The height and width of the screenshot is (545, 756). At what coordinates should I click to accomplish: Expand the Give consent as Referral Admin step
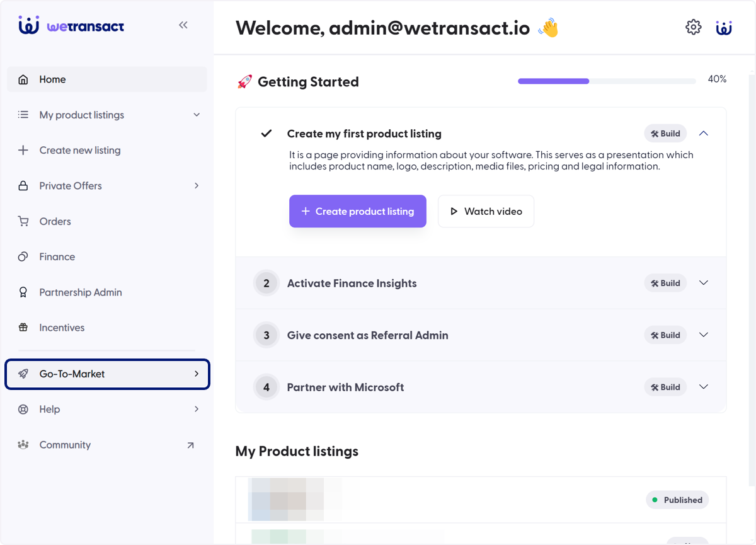704,335
